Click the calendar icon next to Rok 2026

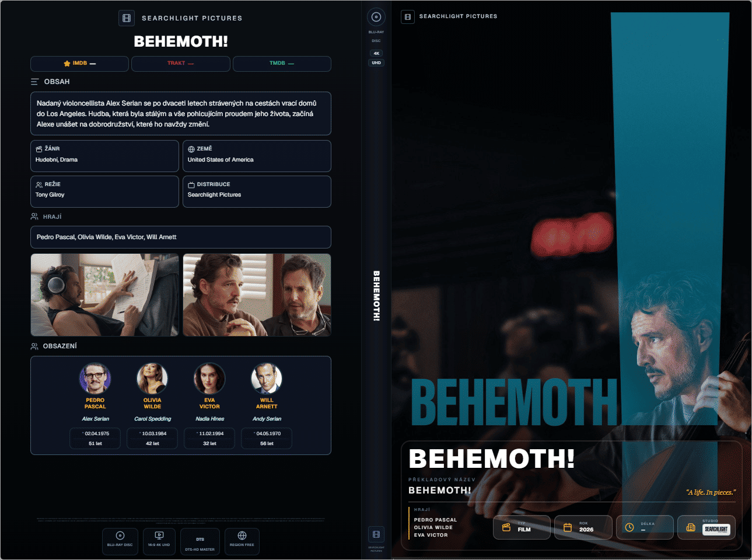[568, 527]
